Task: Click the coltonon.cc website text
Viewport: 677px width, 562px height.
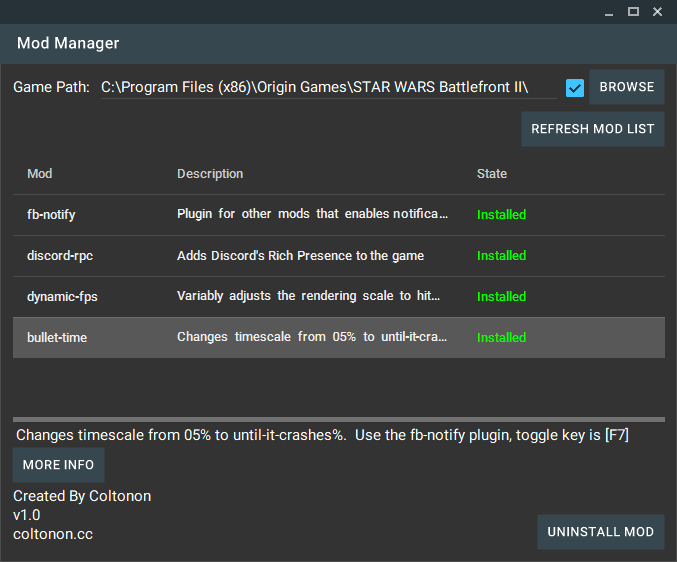Action: tap(53, 534)
